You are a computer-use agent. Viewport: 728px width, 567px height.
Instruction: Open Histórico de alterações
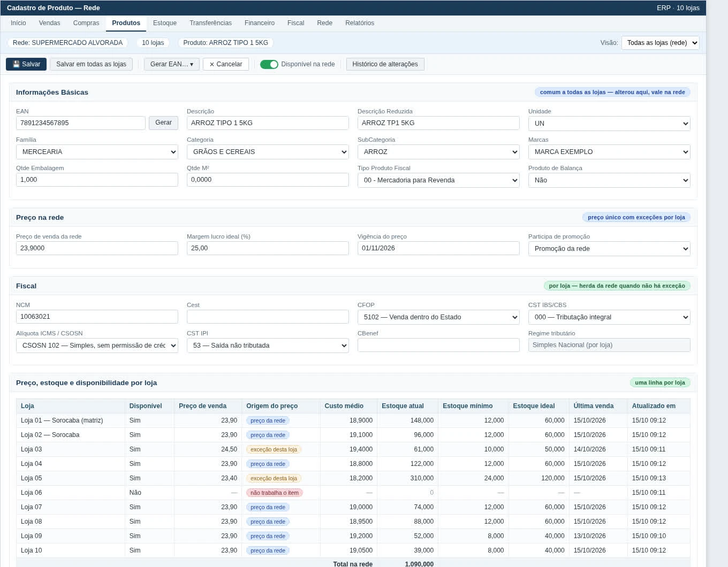385,64
